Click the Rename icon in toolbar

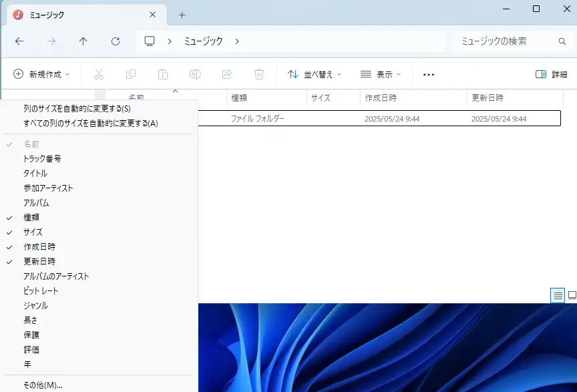pos(195,74)
